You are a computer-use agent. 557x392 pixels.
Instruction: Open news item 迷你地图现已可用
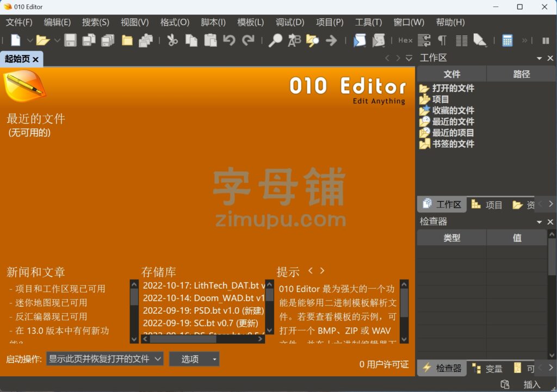51,302
